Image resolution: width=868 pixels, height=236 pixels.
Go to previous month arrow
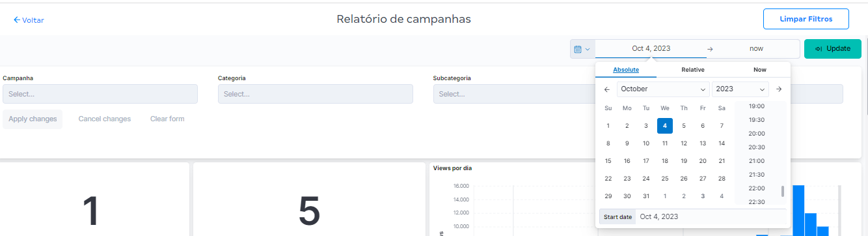(607, 89)
